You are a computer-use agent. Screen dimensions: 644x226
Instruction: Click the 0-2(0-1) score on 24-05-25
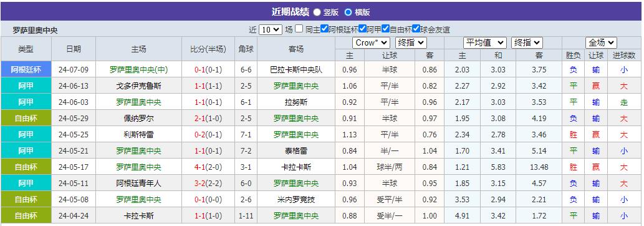pyautogui.click(x=208, y=135)
